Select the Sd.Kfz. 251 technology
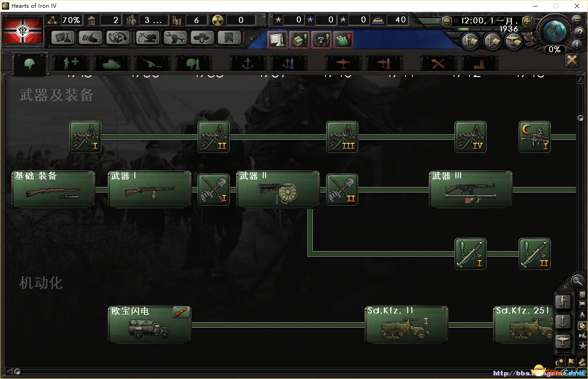The height and width of the screenshot is (379, 588). coord(523,325)
